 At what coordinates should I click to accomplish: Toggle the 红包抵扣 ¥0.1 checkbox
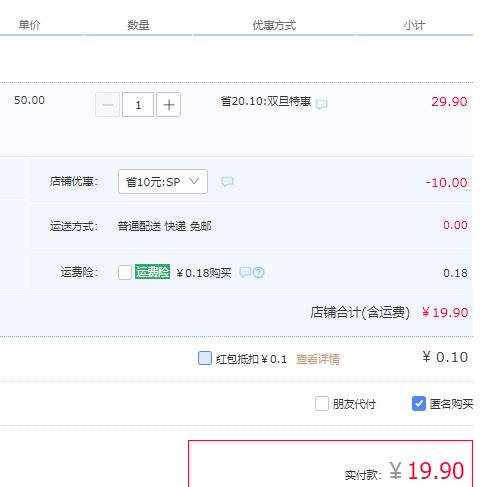pos(205,358)
